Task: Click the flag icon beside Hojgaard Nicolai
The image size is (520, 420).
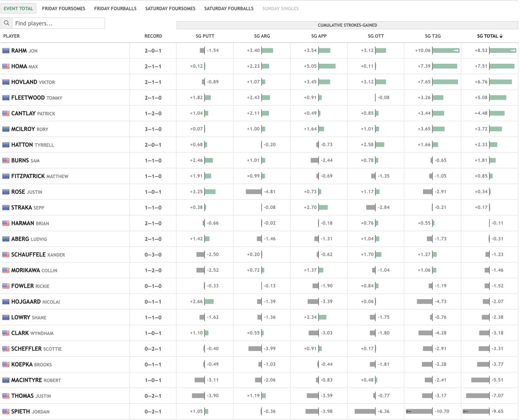Action: coord(6,301)
